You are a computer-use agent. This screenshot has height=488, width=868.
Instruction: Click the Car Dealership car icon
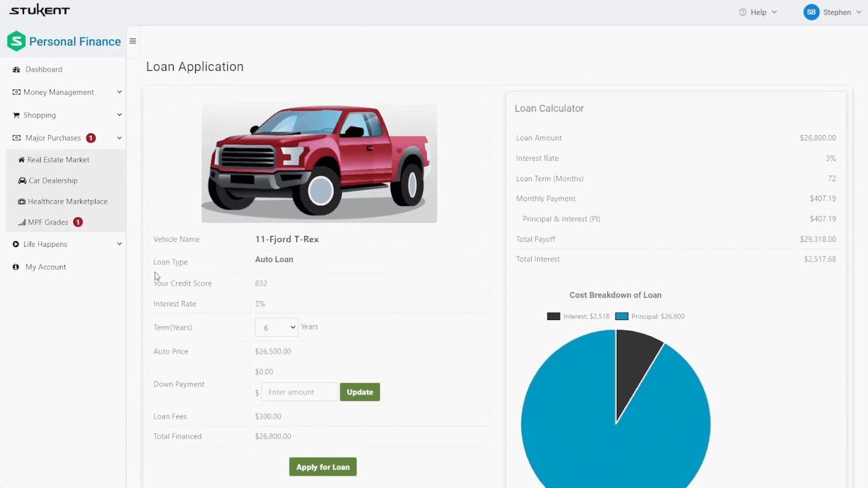tap(22, 181)
